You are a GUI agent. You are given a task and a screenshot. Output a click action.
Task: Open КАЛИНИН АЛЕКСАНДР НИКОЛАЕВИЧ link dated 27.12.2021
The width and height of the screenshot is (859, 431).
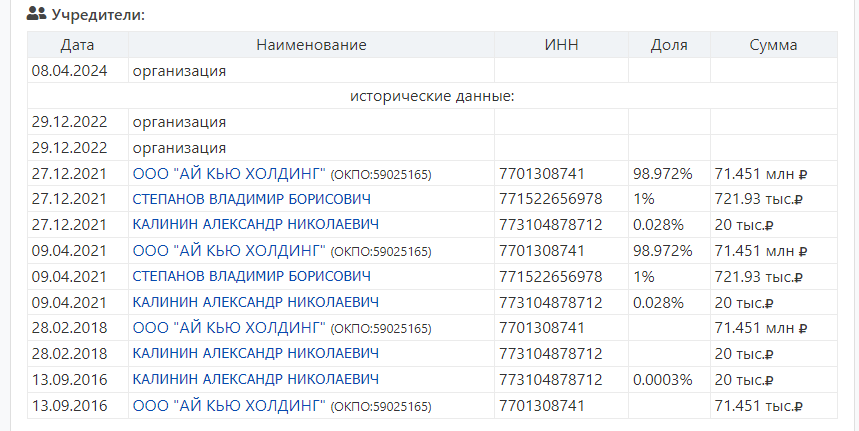(x=255, y=224)
